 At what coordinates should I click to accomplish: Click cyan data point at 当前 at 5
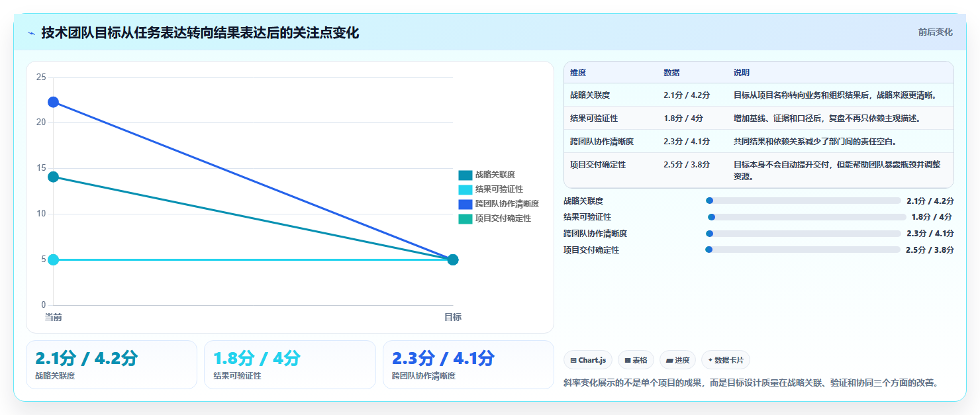pos(53,259)
